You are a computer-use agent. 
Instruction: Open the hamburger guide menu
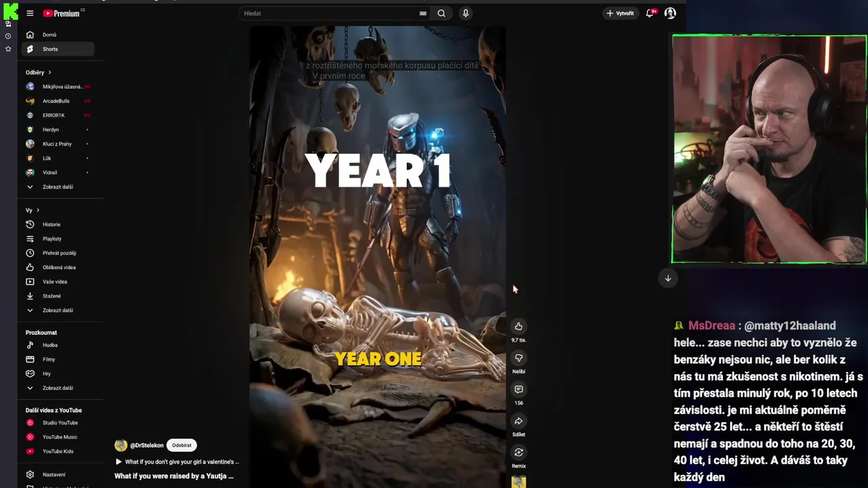coord(30,13)
